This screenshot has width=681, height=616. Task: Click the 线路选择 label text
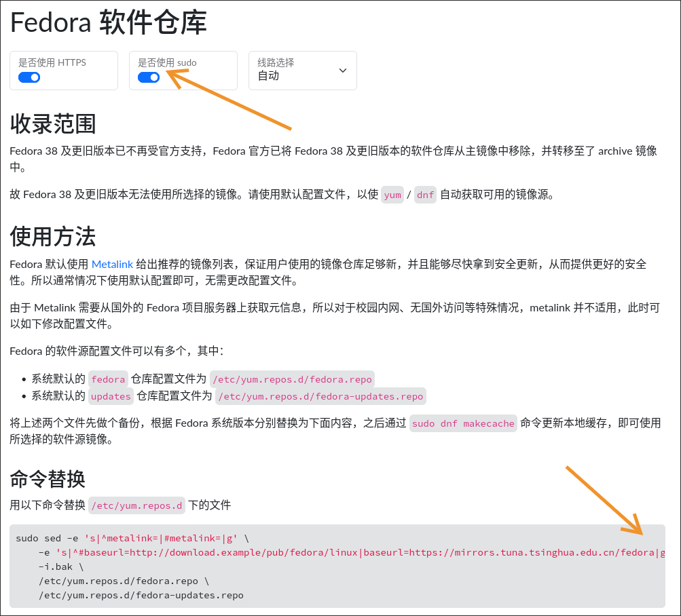(276, 62)
